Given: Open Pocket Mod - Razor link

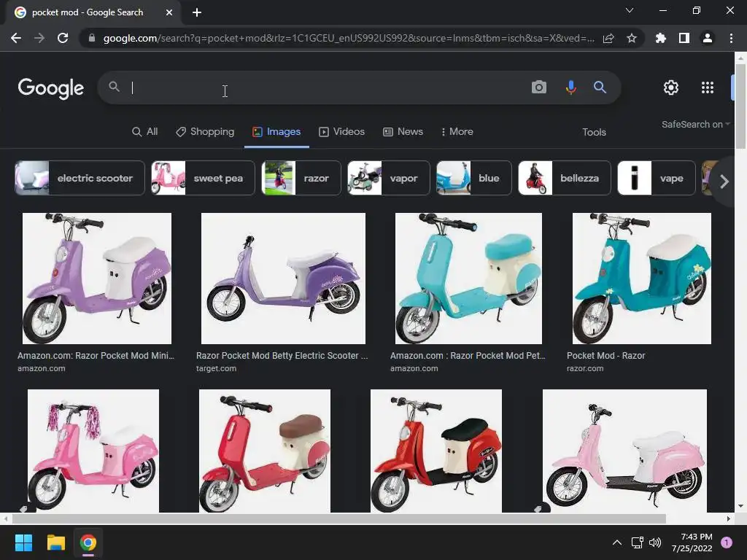Looking at the screenshot, I should 606,356.
